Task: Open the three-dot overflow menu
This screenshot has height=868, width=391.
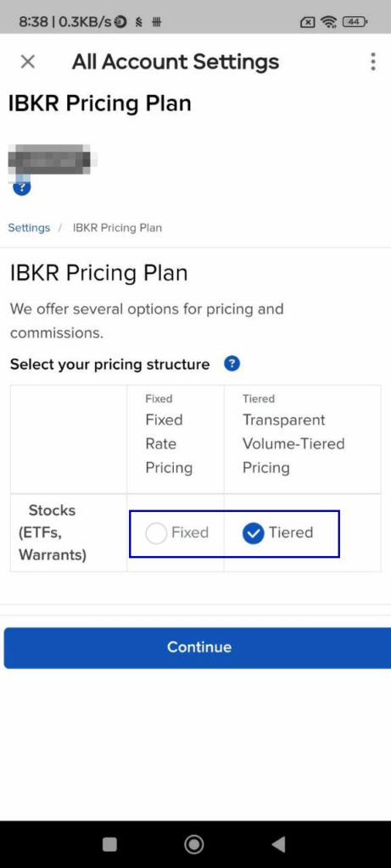Action: 373,61
